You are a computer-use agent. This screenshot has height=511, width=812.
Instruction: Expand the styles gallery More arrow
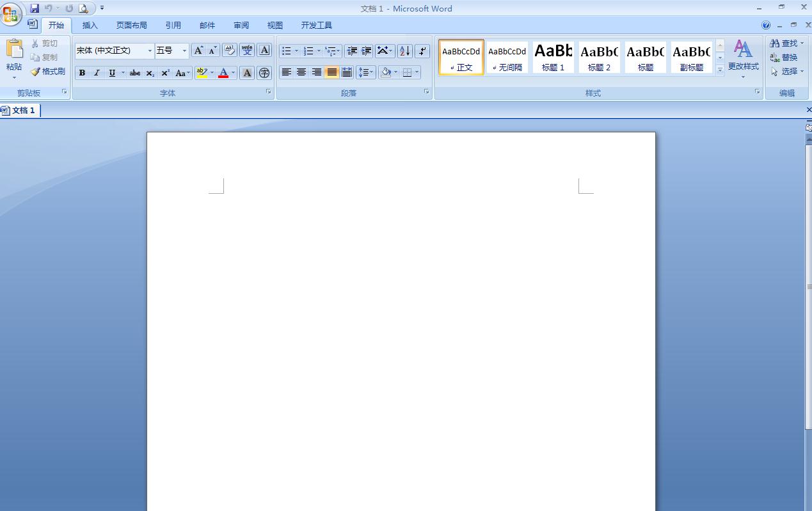[x=720, y=69]
